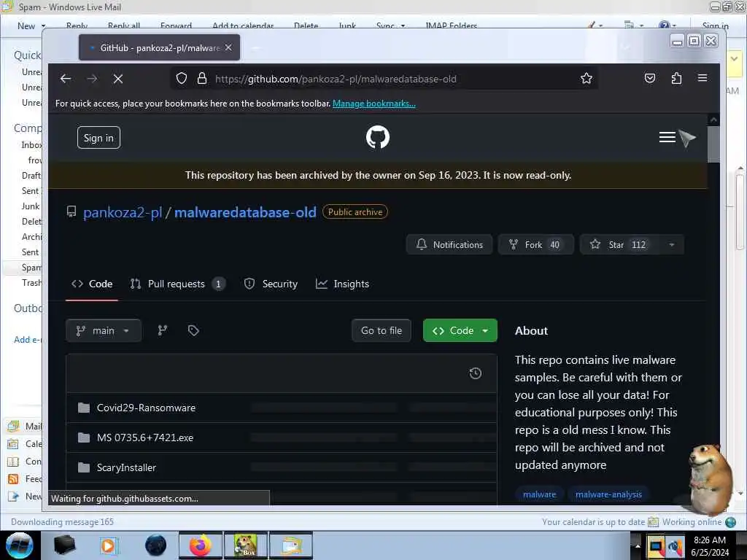Screen dimensions: 747x560
Task: Close the GitHub browser tab
Action: coord(228,47)
